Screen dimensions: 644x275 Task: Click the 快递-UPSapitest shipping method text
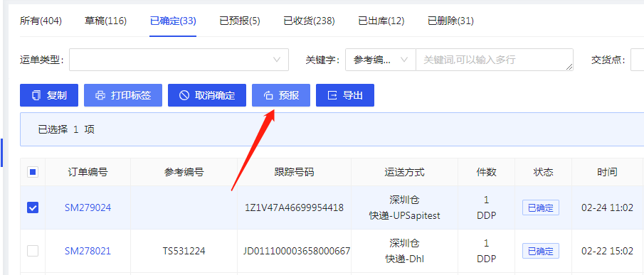tap(405, 215)
